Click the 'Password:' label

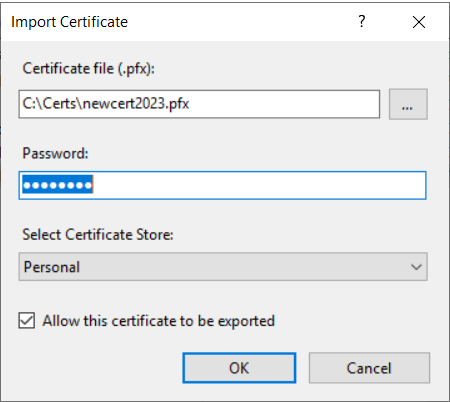(x=55, y=153)
